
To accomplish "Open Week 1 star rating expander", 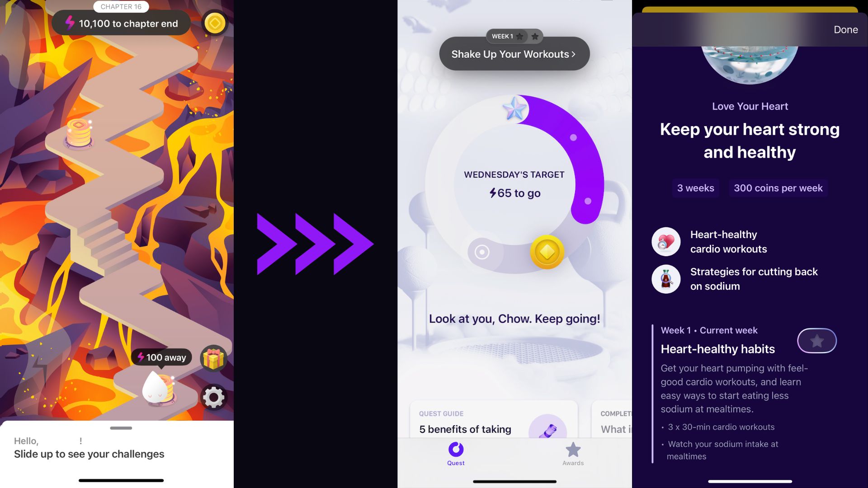I will coord(514,36).
